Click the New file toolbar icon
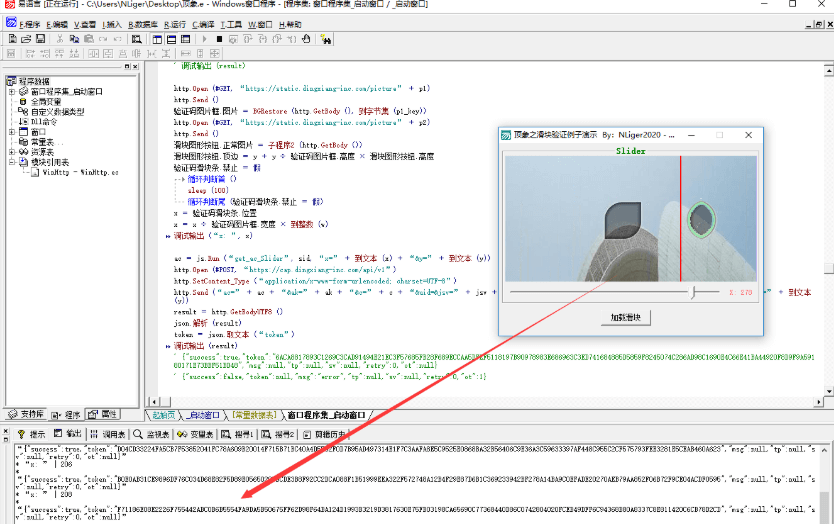This screenshot has width=834, height=524. (x=11, y=39)
